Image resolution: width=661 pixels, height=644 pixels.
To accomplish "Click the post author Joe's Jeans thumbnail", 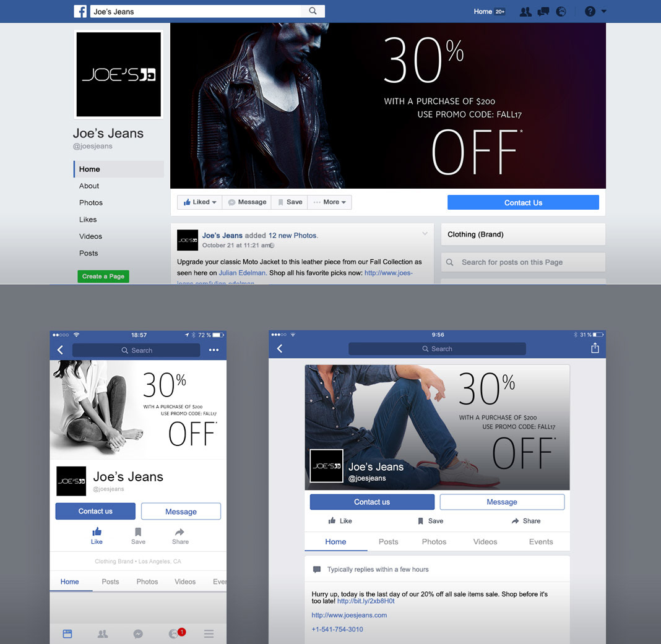I will pyautogui.click(x=188, y=240).
